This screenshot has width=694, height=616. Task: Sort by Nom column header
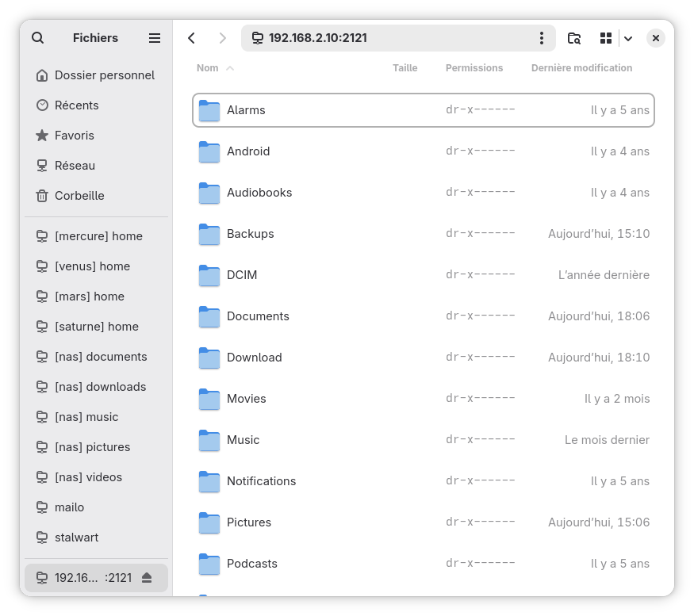[x=208, y=68]
